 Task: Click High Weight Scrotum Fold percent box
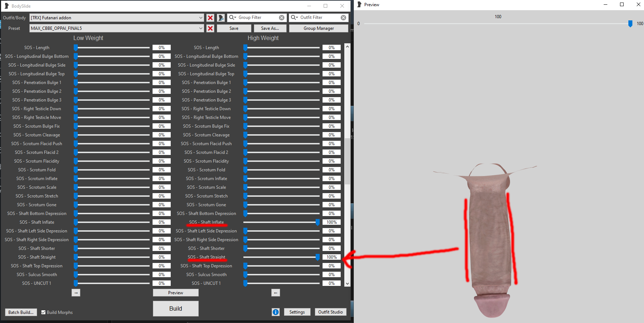(x=332, y=170)
